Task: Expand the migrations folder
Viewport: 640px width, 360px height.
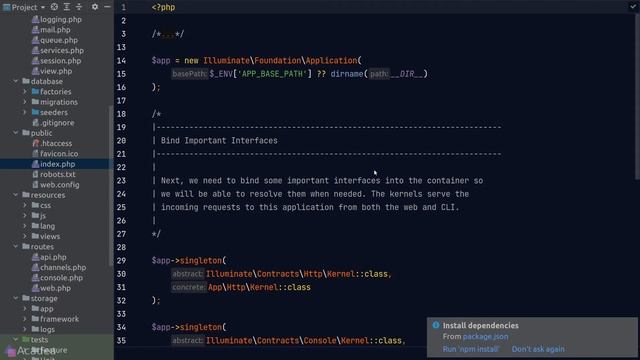Action: pos(25,102)
